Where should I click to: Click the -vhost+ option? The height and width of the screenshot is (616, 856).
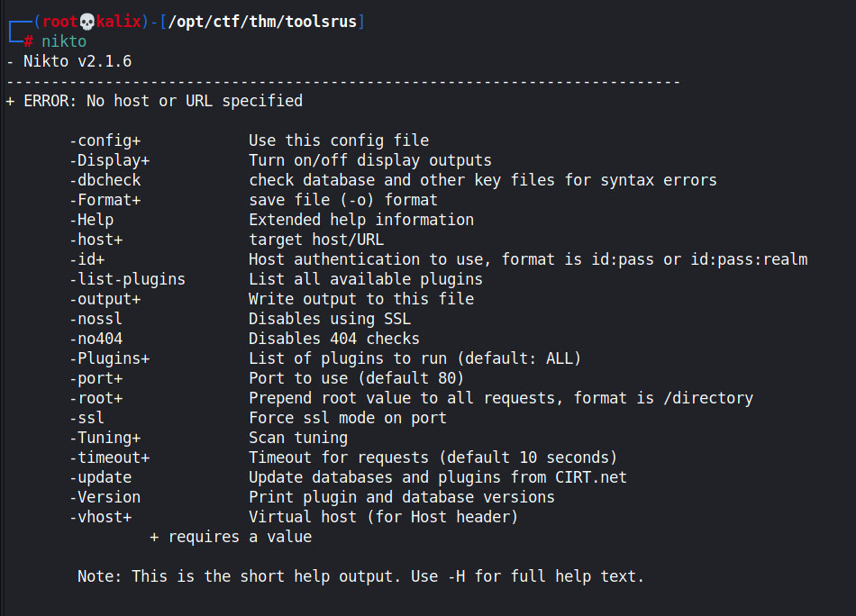pos(101,517)
